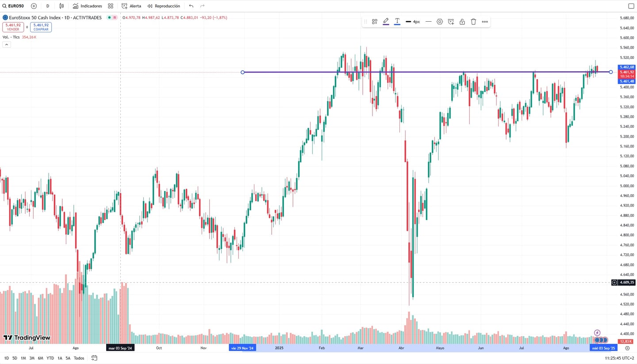Toggle the lock on the drawn trend line

click(x=462, y=21)
